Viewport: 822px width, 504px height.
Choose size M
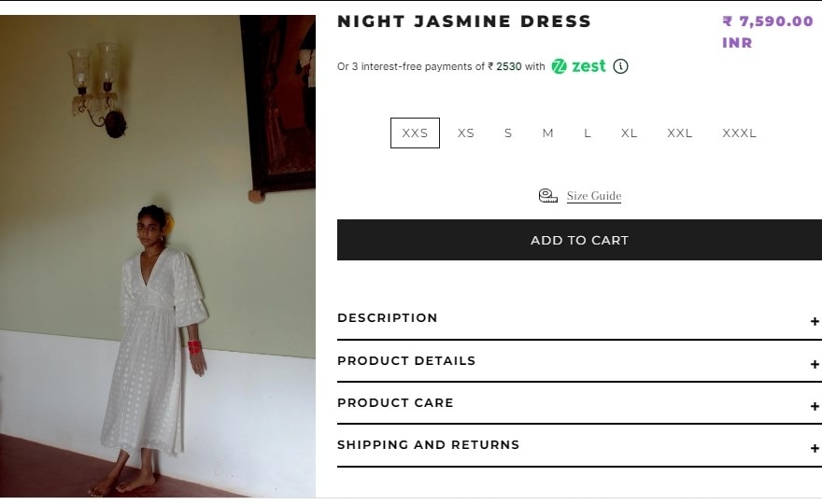(548, 133)
